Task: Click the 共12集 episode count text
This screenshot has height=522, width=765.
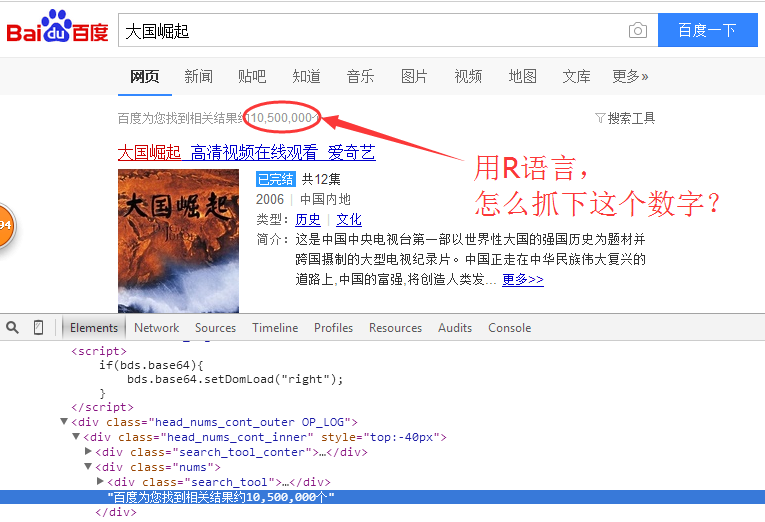Action: click(x=321, y=179)
